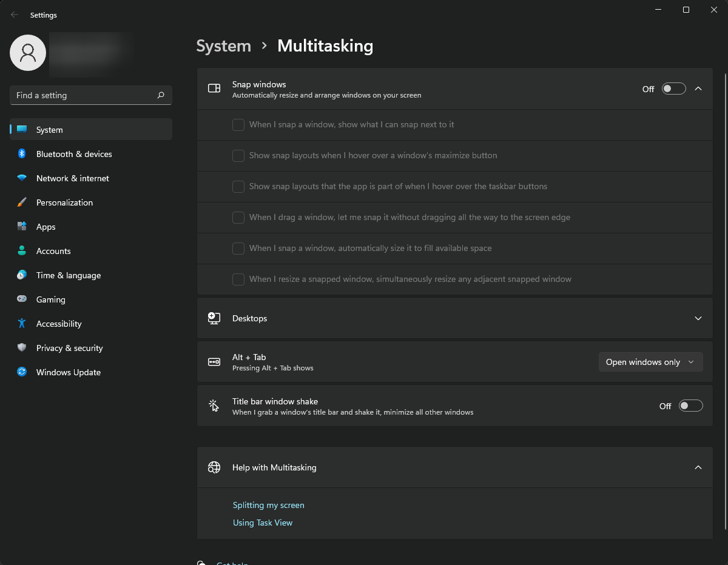Image resolution: width=728 pixels, height=565 pixels.
Task: Click the Accessibility figure icon
Action: pyautogui.click(x=22, y=324)
